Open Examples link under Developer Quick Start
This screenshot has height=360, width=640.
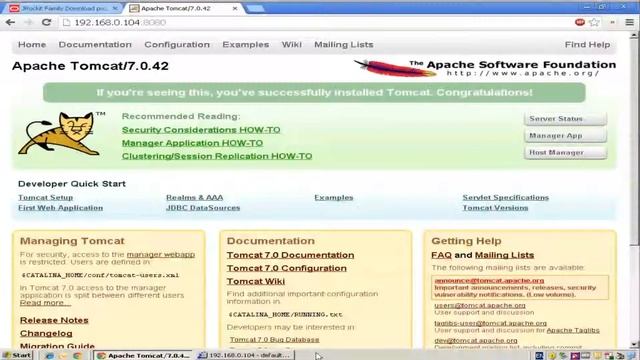[x=333, y=197]
